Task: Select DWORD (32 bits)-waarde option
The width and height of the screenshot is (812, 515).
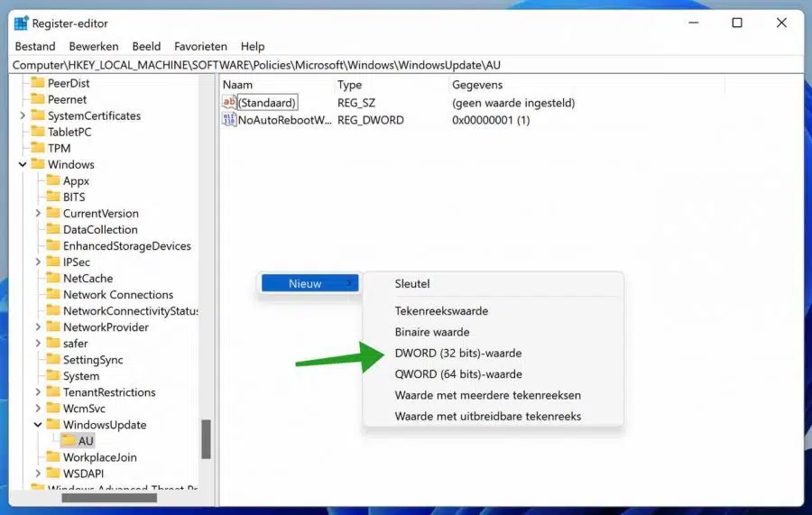Action: tap(494, 353)
